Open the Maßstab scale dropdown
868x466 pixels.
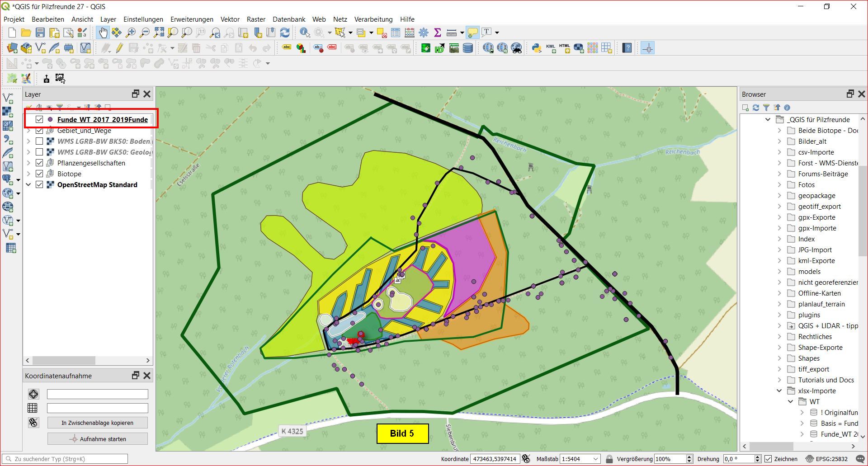pos(595,459)
